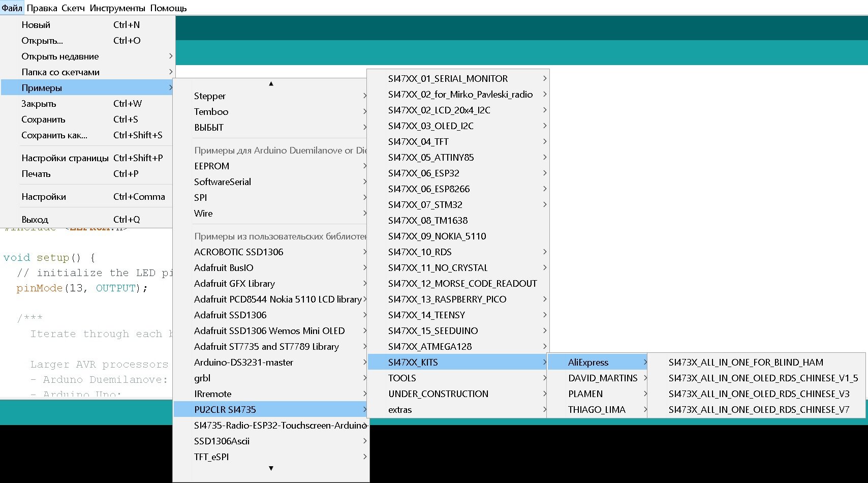Viewport: 868px width, 483px height.
Task: Load SI47XX_12_MORSE_CODE_READOUT example
Action: (458, 284)
